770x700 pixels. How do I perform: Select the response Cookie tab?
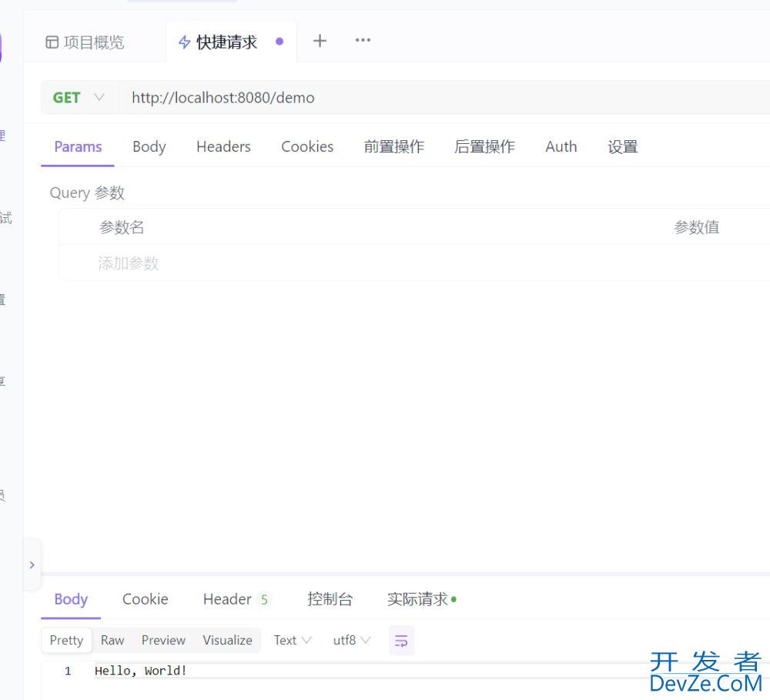pyautogui.click(x=145, y=599)
